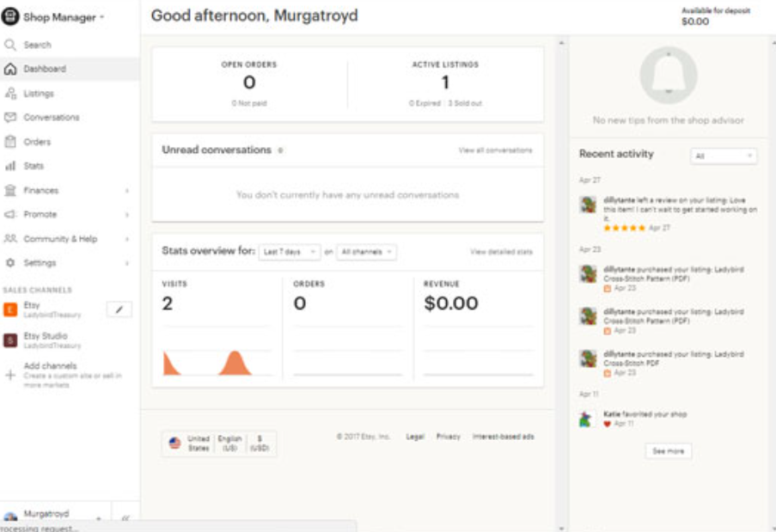
Task: Click the Dashboard home icon
Action: click(10, 69)
